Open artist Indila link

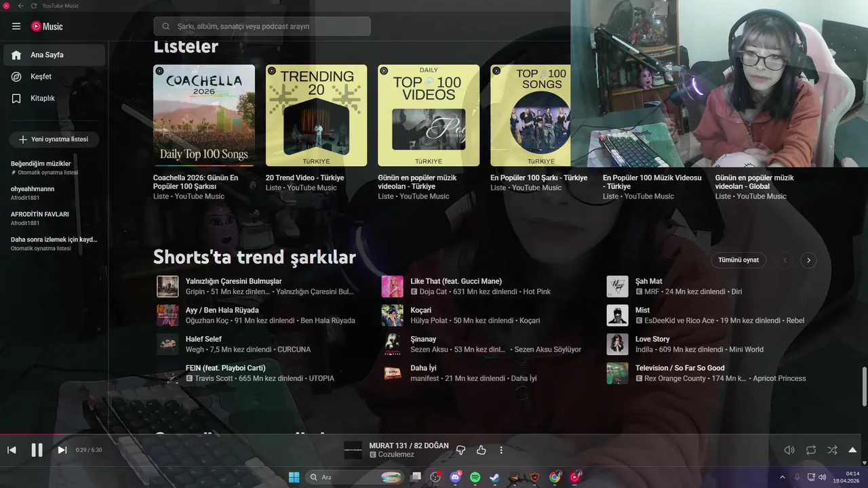click(644, 350)
